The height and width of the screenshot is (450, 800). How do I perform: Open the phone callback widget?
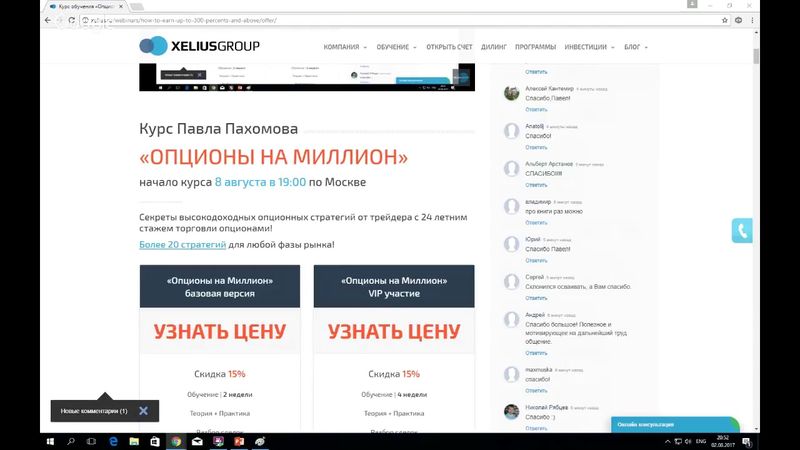[742, 231]
